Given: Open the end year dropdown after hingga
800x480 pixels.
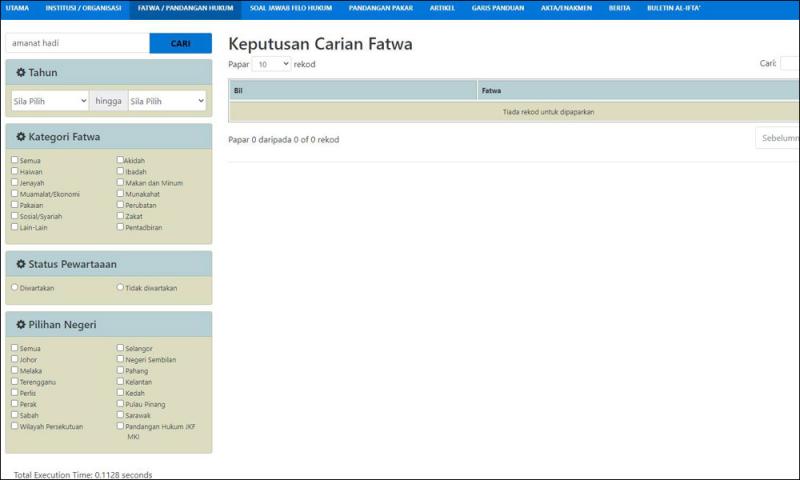Looking at the screenshot, I should click(x=166, y=101).
